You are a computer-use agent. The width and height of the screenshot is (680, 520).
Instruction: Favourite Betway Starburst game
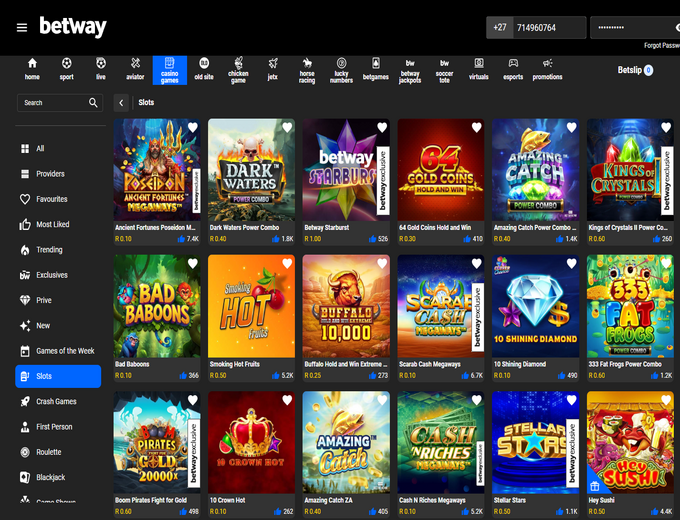382,128
